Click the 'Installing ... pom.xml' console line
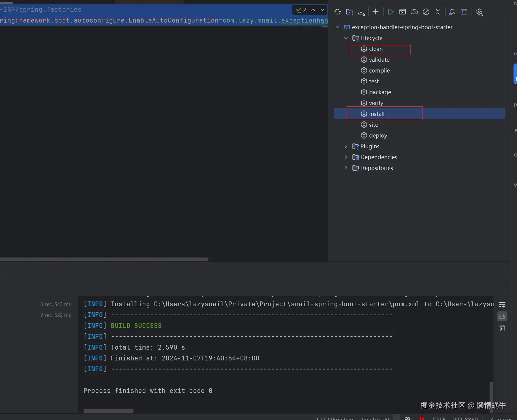 (x=288, y=304)
